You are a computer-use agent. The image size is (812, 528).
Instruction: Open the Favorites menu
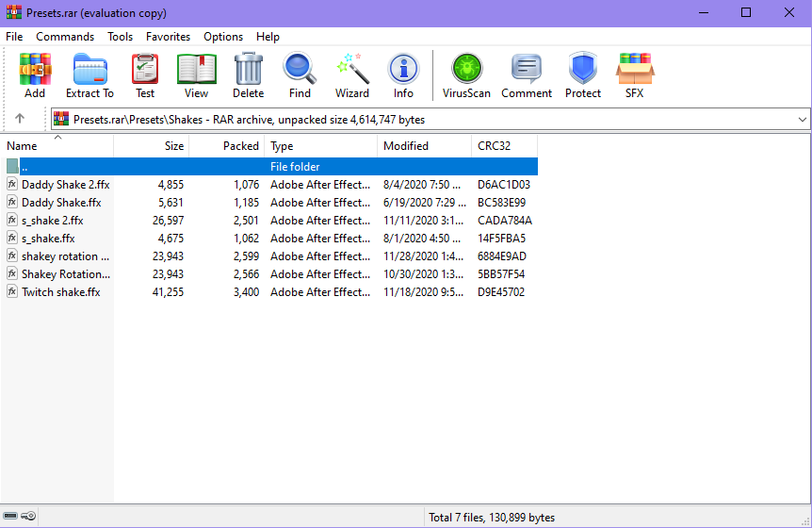(x=168, y=37)
